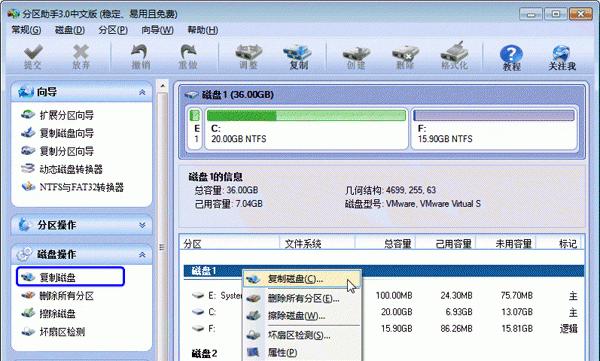Maximize the 分区助手 window
Image resolution: width=600 pixels, height=361 pixels.
556,14
